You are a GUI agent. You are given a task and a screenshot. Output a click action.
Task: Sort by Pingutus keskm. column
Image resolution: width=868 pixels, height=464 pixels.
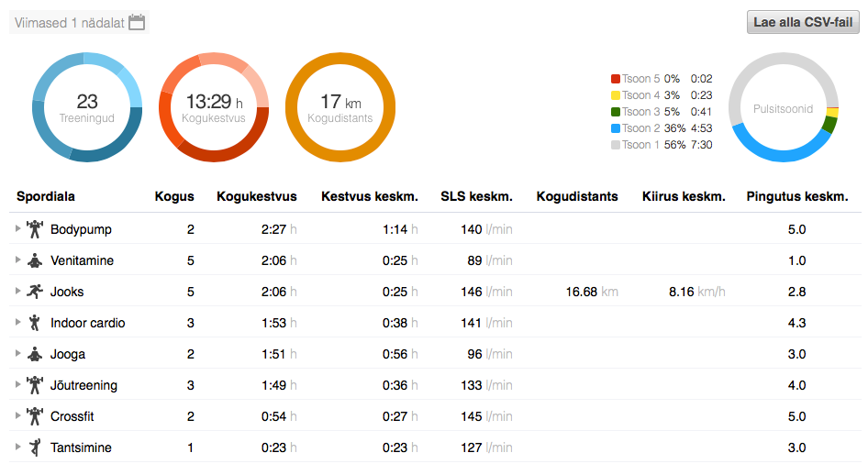pos(796,196)
